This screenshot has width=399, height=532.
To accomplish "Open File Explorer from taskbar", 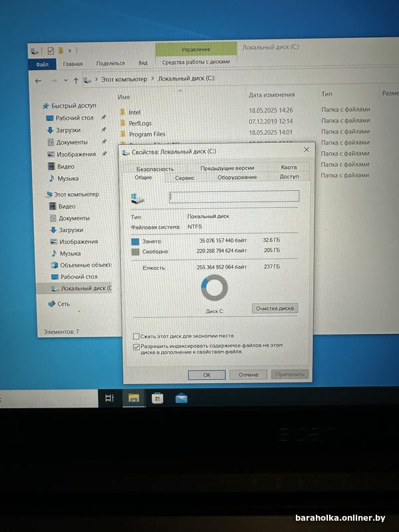I will [134, 398].
